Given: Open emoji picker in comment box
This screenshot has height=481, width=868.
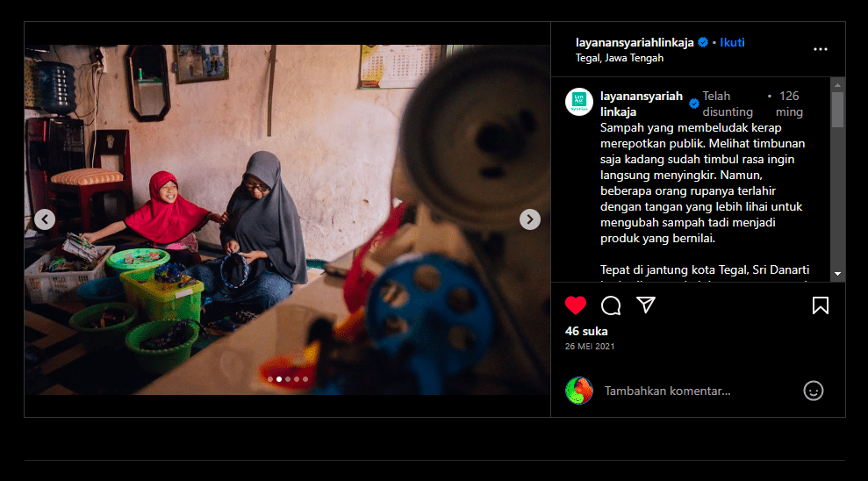Looking at the screenshot, I should click(x=813, y=391).
